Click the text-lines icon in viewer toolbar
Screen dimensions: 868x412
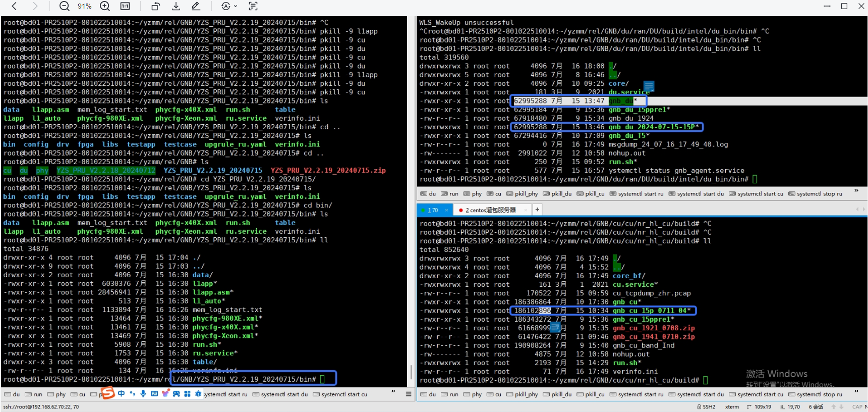tap(253, 6)
